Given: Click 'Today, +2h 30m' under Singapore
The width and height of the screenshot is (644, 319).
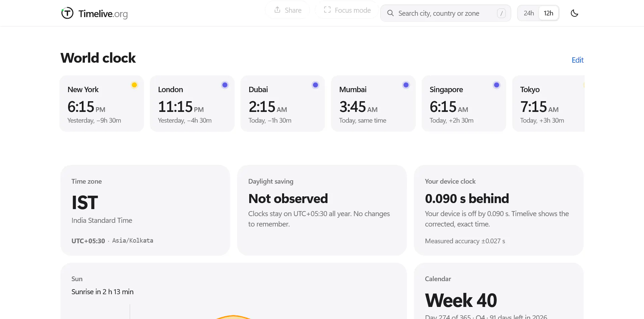Looking at the screenshot, I should (x=451, y=121).
